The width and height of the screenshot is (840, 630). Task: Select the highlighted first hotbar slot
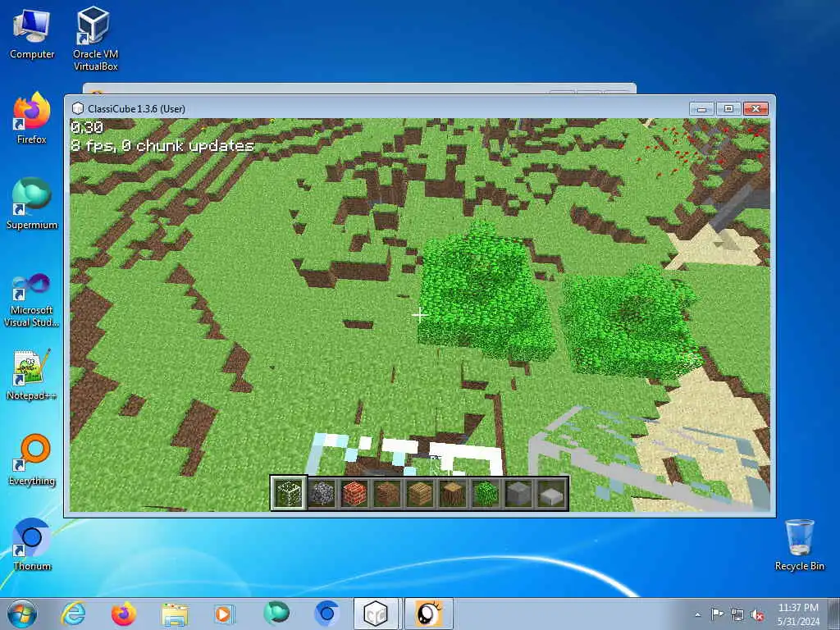coord(288,493)
